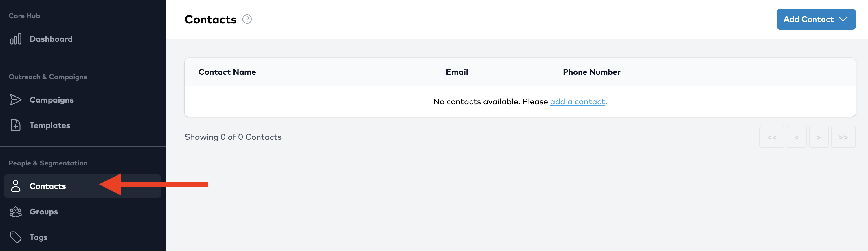Jump to first page of contacts
Screen dimensions: 868x251
pos(772,137)
